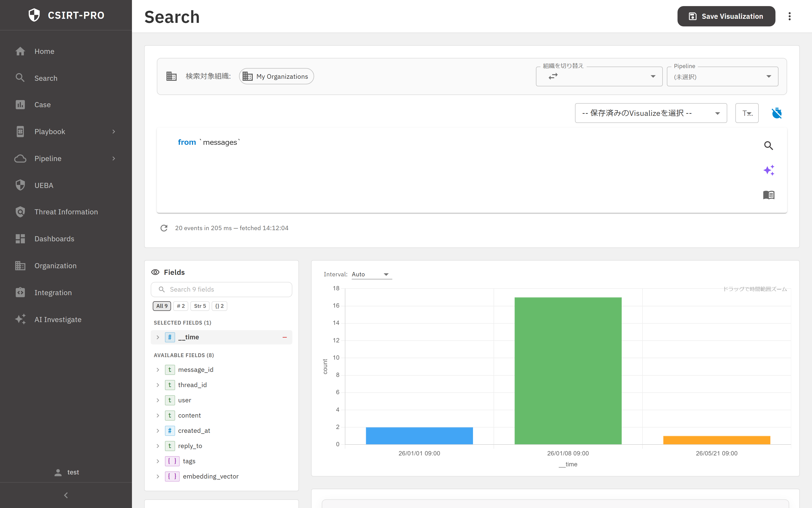Image resolution: width=812 pixels, height=508 pixels.
Task: Collapse the sidebar with the arrow
Action: point(66,495)
